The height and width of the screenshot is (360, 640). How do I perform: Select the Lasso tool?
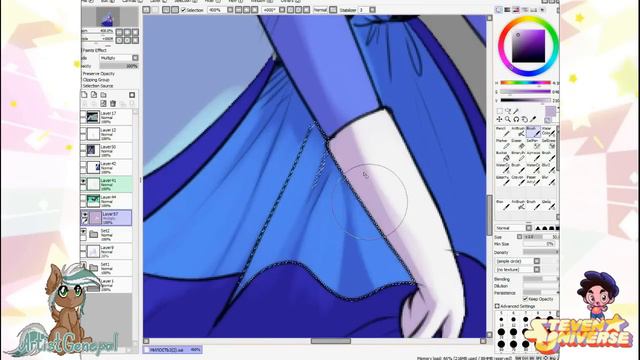pos(508,111)
